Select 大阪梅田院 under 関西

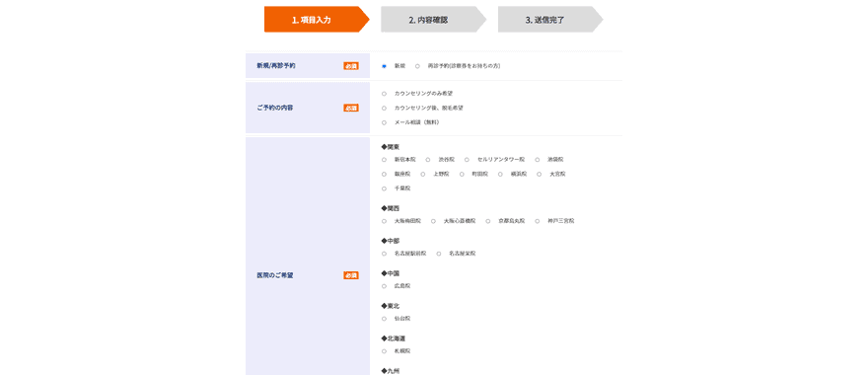point(384,221)
